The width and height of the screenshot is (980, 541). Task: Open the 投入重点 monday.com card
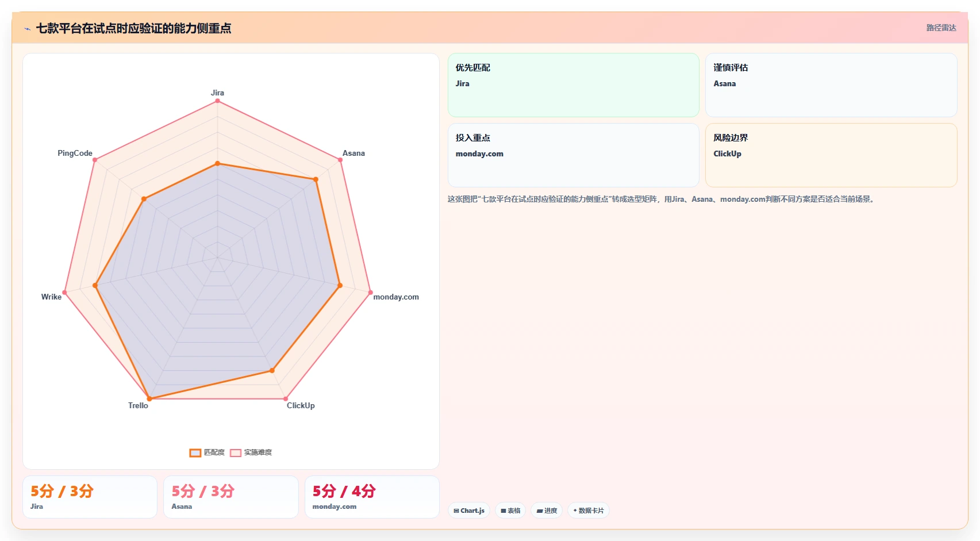pyautogui.click(x=573, y=155)
